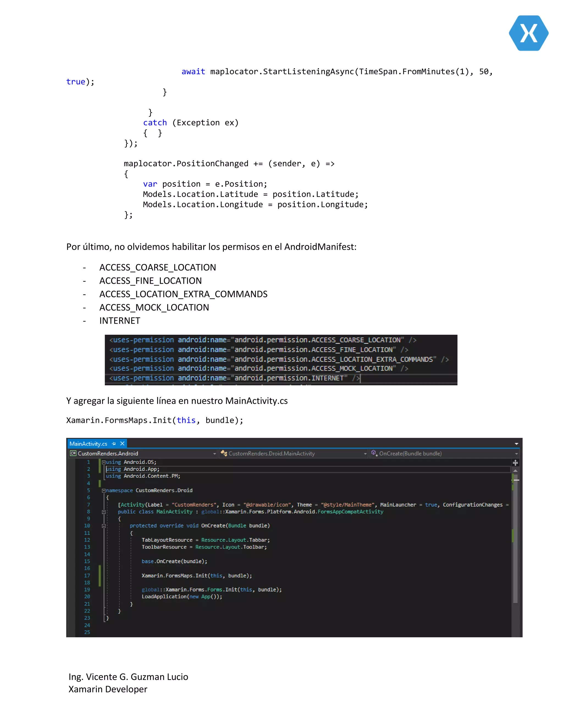The width and height of the screenshot is (563, 728).
Task: Click the Xamarin.FormsMaps.Init code line 17
Action: pos(197,576)
